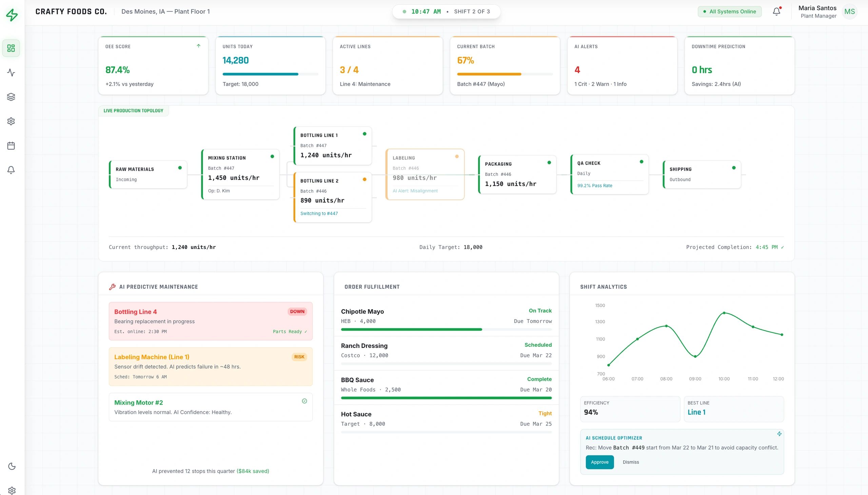The height and width of the screenshot is (495, 868).
Task: Open the layers panel from the sidebar
Action: [x=11, y=97]
